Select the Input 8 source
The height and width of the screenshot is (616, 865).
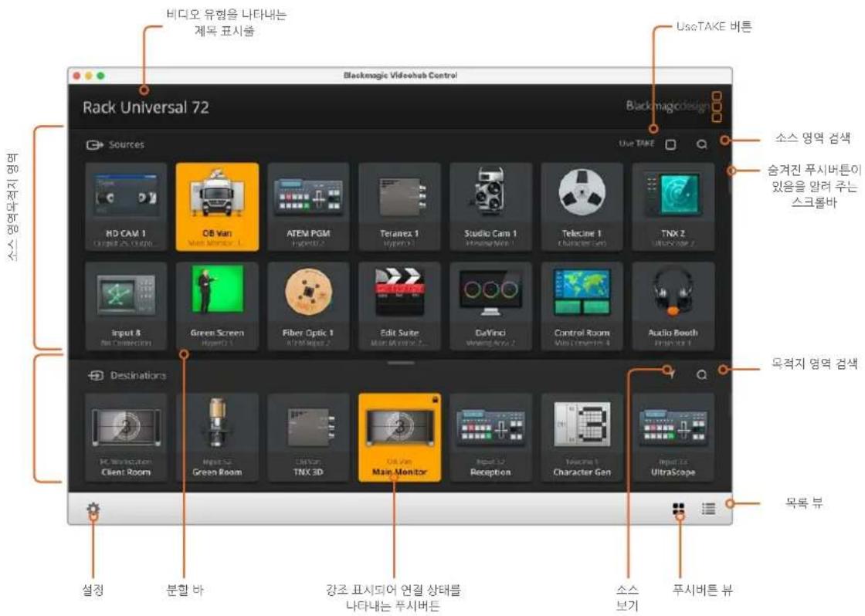point(126,306)
